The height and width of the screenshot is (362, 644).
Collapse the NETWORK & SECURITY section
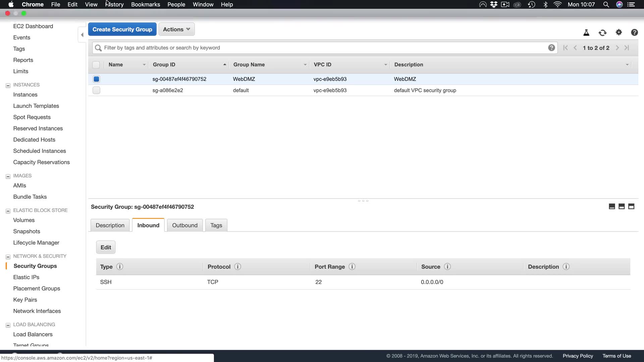coord(8,256)
